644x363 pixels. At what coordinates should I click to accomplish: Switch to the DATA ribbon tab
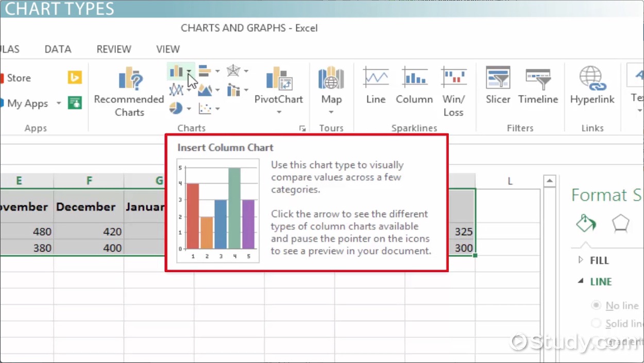pyautogui.click(x=58, y=49)
